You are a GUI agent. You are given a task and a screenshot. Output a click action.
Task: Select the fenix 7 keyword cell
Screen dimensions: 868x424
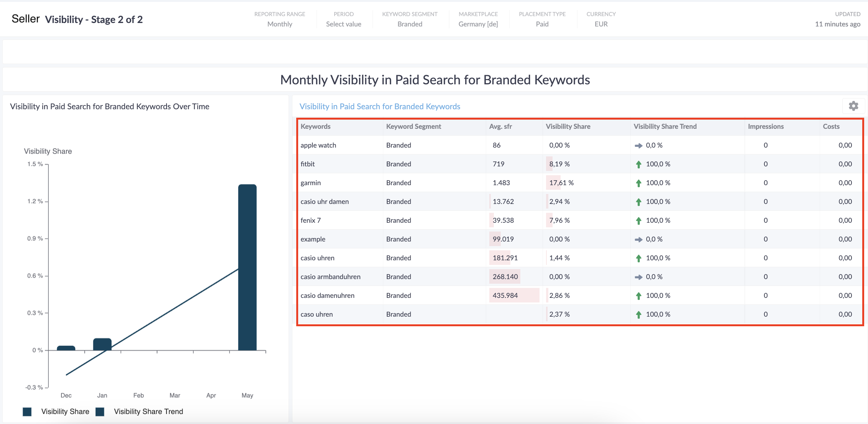tap(310, 220)
